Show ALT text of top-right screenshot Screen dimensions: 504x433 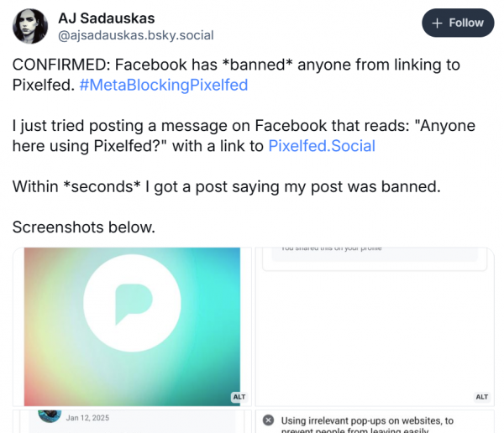coord(481,397)
